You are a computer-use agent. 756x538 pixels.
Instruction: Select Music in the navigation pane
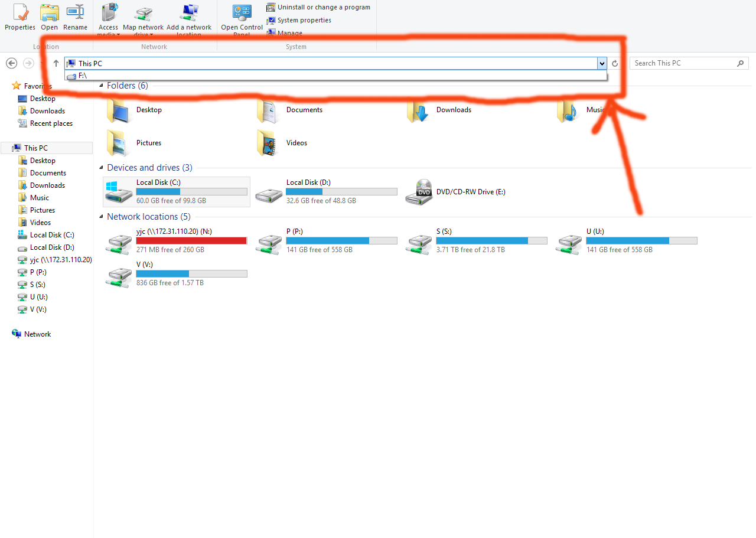point(40,198)
